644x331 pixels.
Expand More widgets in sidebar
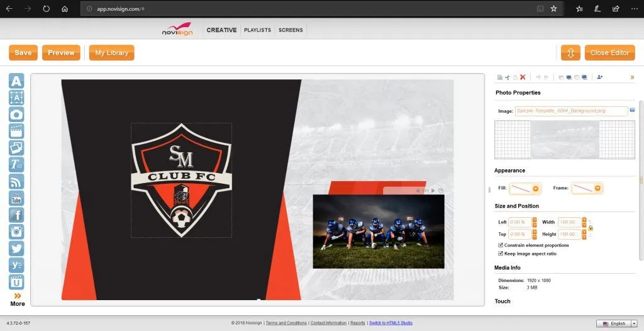pyautogui.click(x=18, y=299)
